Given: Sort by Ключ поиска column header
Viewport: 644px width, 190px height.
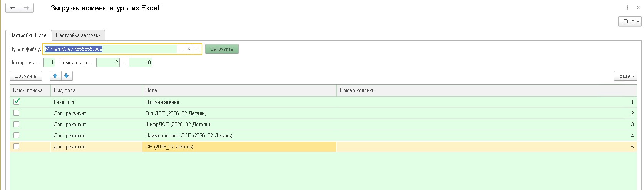Looking at the screenshot, I should (30, 90).
